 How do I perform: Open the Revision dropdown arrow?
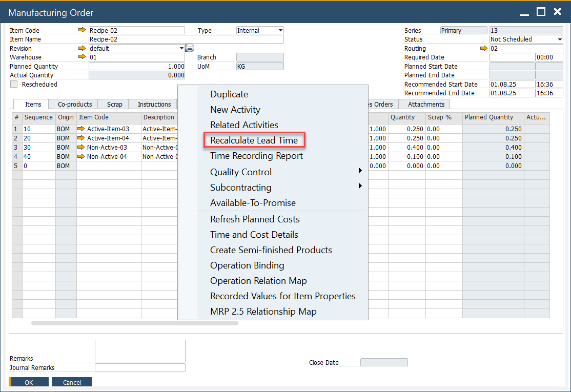click(181, 48)
